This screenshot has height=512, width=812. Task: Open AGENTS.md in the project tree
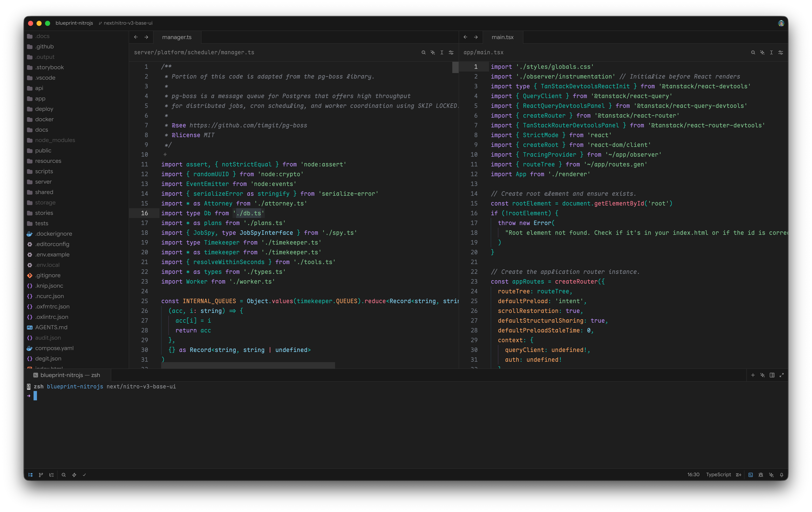click(76, 327)
